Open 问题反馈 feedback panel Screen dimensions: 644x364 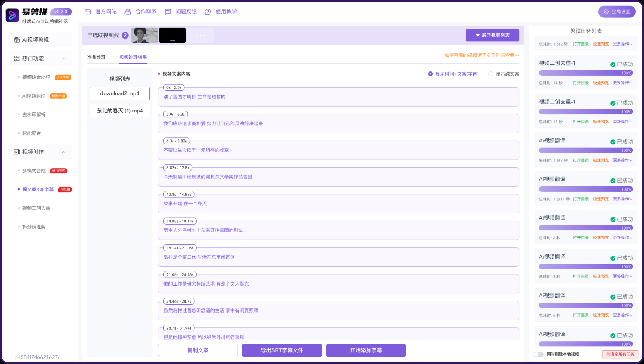[182, 12]
